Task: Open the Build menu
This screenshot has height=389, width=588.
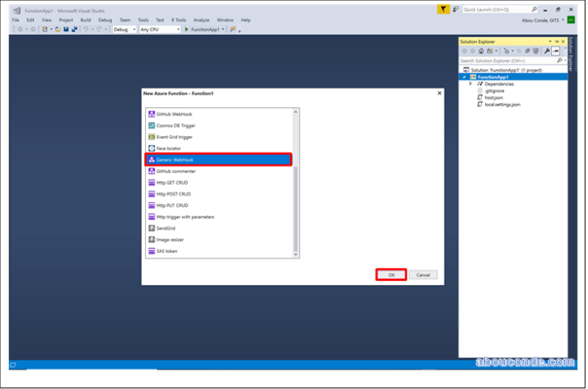Action: (86, 20)
